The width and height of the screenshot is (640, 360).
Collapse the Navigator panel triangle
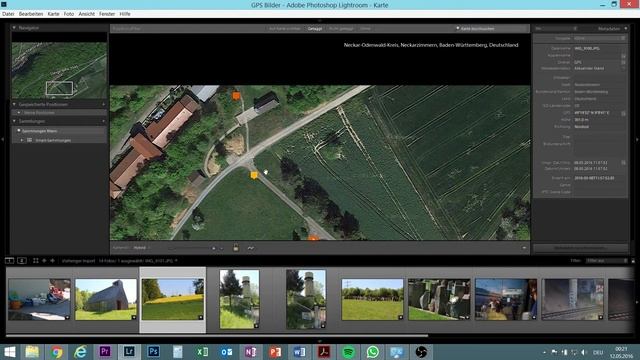click(x=14, y=28)
